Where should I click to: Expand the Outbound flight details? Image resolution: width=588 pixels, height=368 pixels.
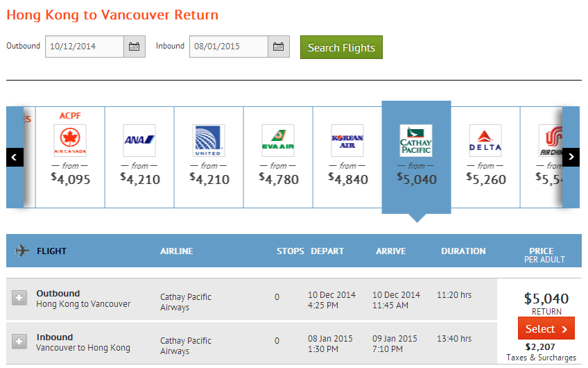point(19,298)
